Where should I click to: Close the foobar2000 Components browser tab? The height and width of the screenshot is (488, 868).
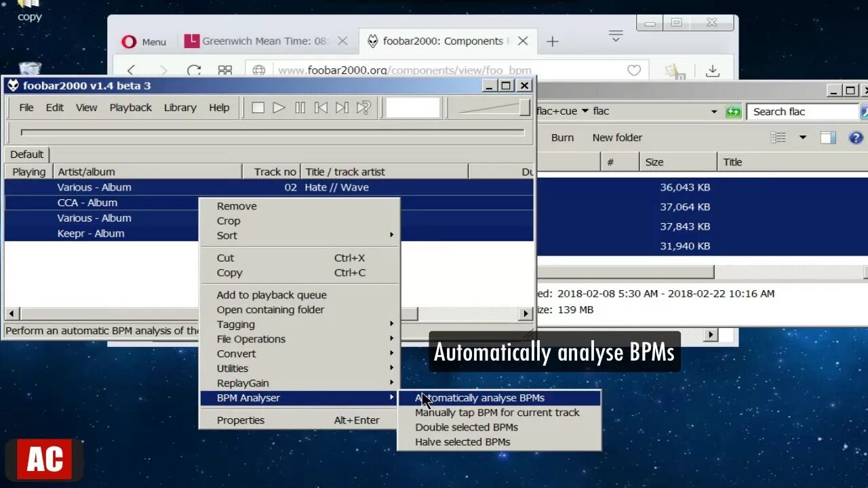(523, 41)
